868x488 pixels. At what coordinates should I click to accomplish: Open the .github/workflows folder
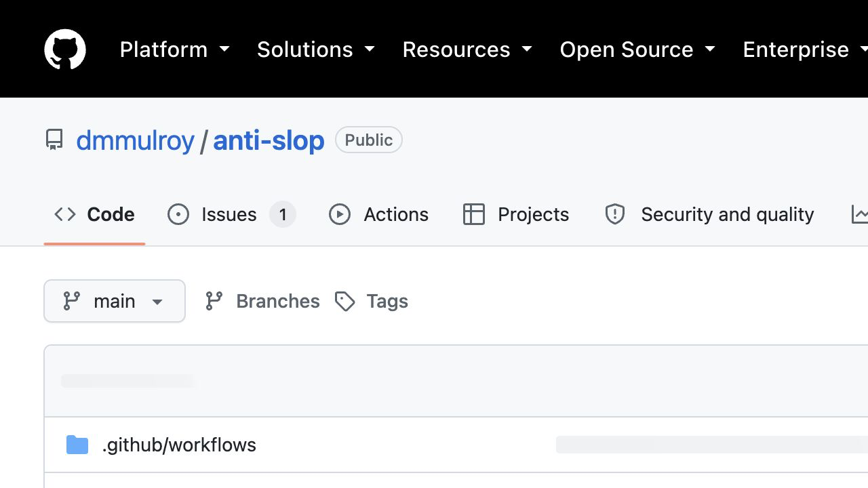pyautogui.click(x=179, y=445)
